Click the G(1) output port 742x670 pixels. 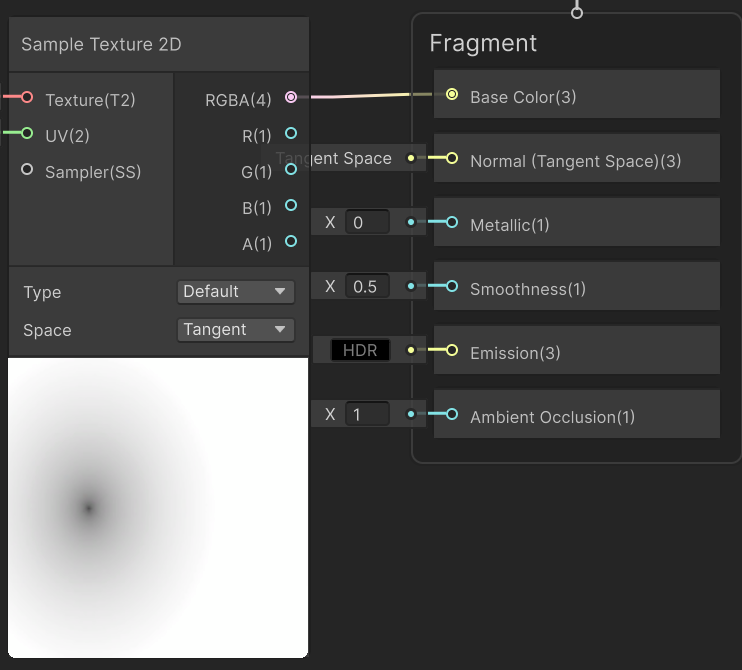tap(291, 169)
